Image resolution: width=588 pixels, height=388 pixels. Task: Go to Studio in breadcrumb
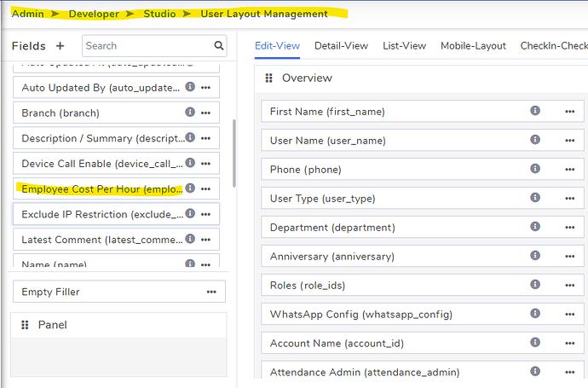click(x=159, y=14)
